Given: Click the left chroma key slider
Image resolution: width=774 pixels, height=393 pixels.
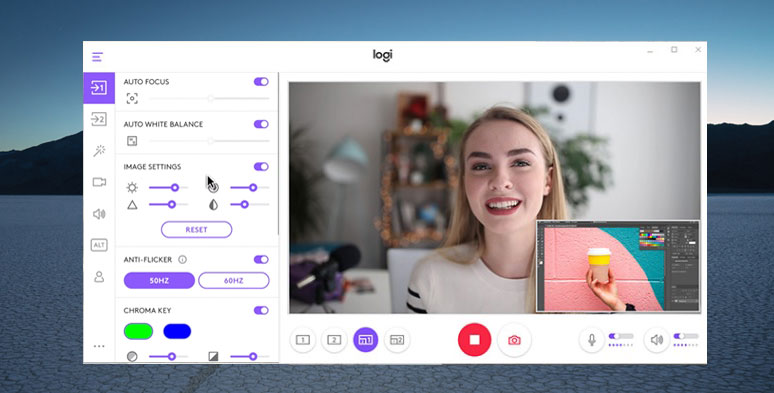Looking at the screenshot, I should [x=168, y=356].
